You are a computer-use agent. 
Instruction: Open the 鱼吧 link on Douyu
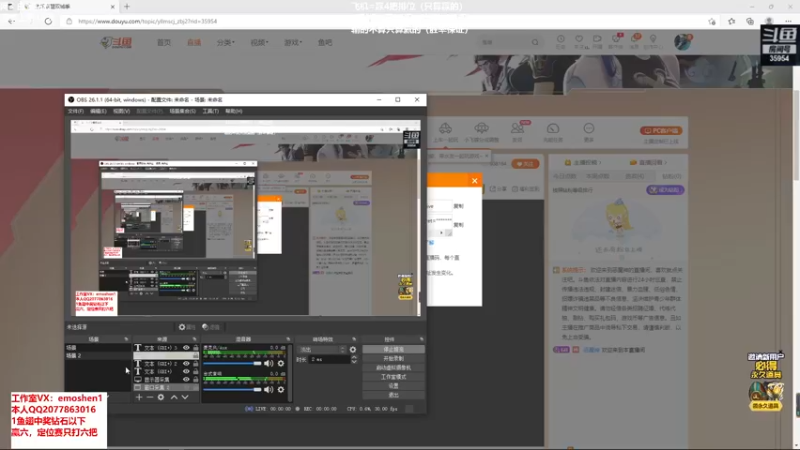(x=325, y=42)
